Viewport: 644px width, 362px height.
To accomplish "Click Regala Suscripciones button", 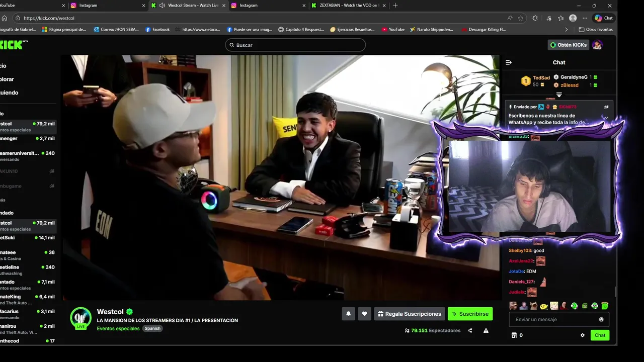I will point(409,314).
